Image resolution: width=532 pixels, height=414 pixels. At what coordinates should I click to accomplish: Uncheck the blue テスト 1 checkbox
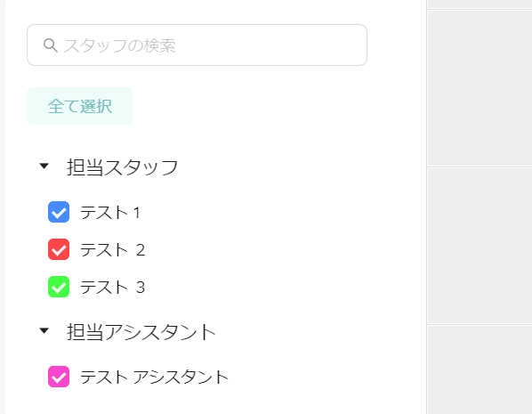coord(59,212)
